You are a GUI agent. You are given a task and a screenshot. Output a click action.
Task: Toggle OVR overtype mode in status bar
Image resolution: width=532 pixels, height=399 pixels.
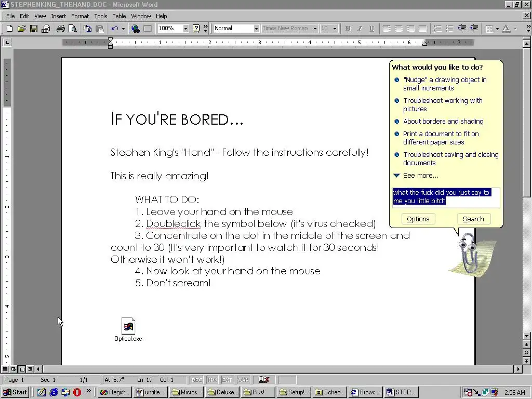(x=243, y=380)
